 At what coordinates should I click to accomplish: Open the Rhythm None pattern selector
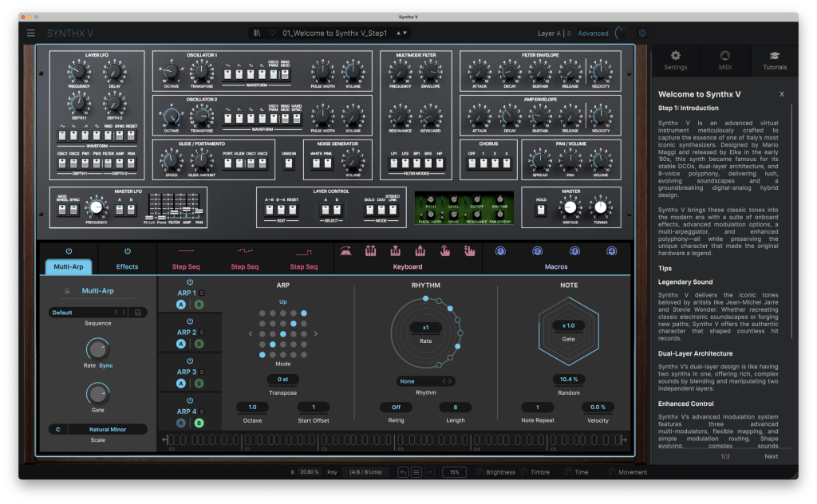(x=426, y=381)
